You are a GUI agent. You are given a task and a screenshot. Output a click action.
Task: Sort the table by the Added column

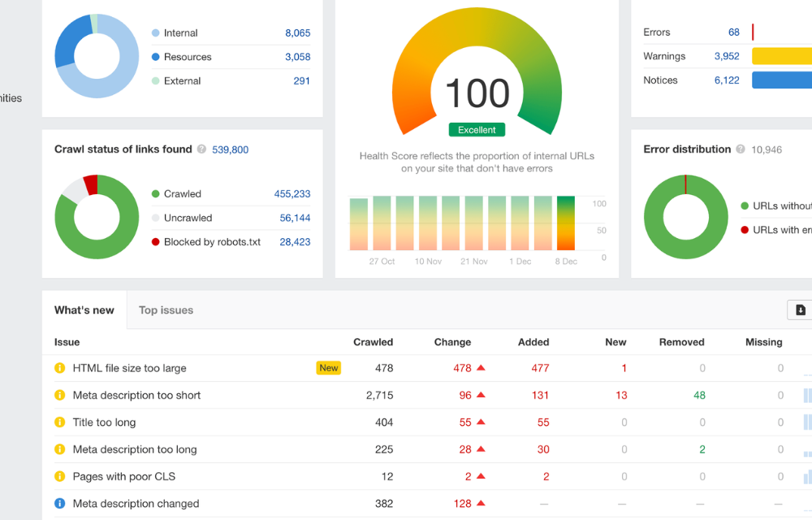(533, 342)
